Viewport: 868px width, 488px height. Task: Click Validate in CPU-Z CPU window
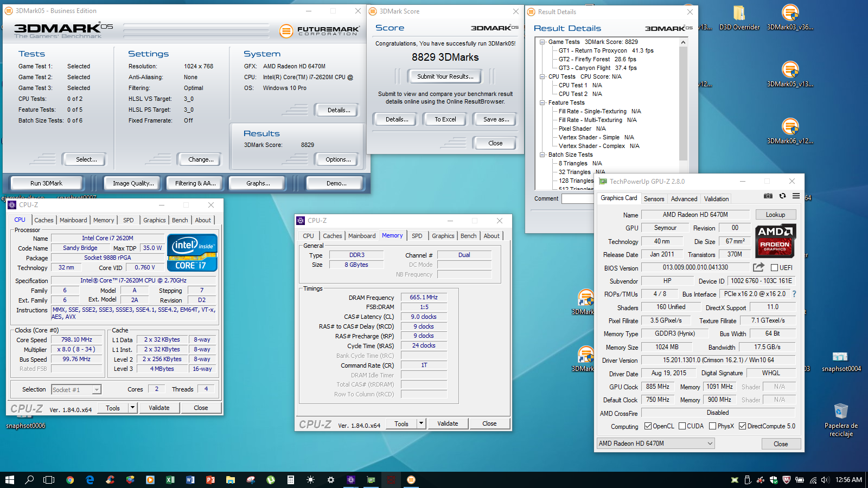coord(159,408)
